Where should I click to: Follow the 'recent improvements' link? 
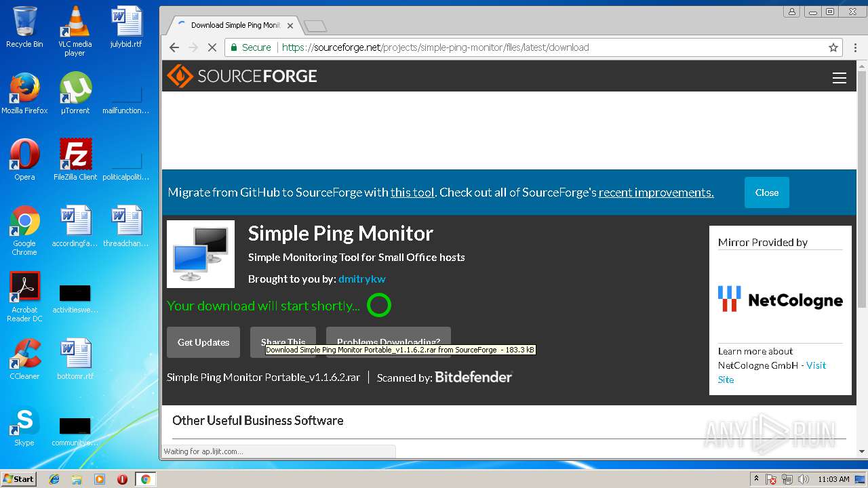point(656,192)
